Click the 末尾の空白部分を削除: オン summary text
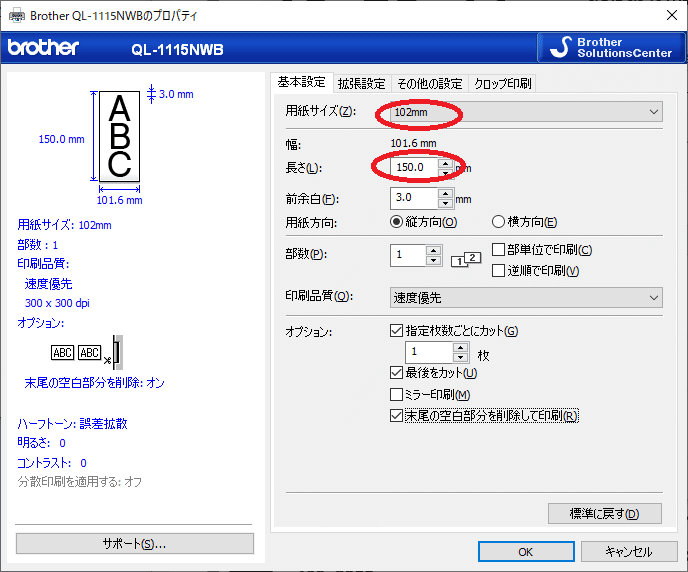Screen dimensions: 688x572 point(94,383)
